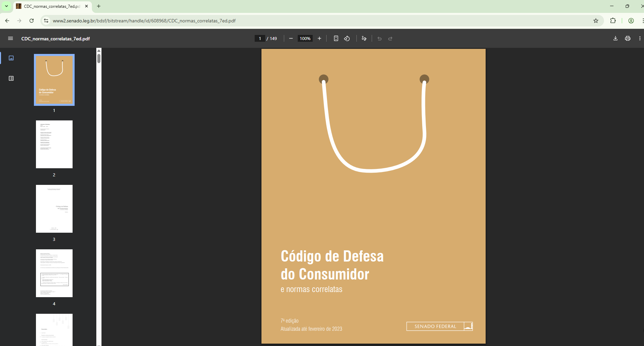Open PDF viewer more actions menu
The width and height of the screenshot is (644, 346).
pyautogui.click(x=640, y=39)
